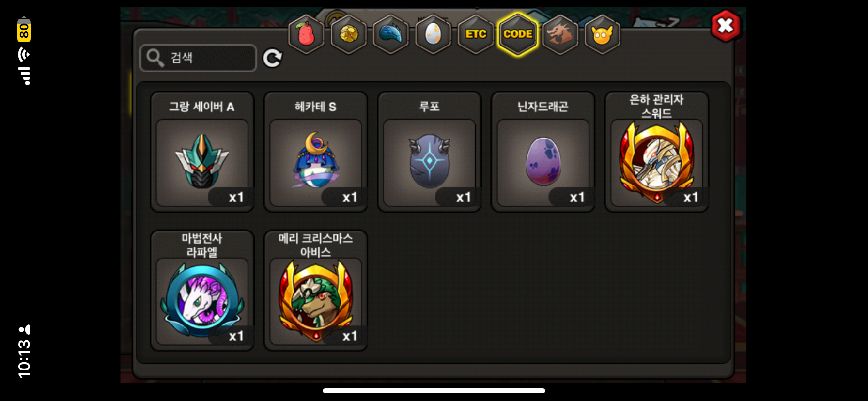868x401 pixels.
Task: Switch to the blue dragon wing tab
Action: tap(391, 34)
